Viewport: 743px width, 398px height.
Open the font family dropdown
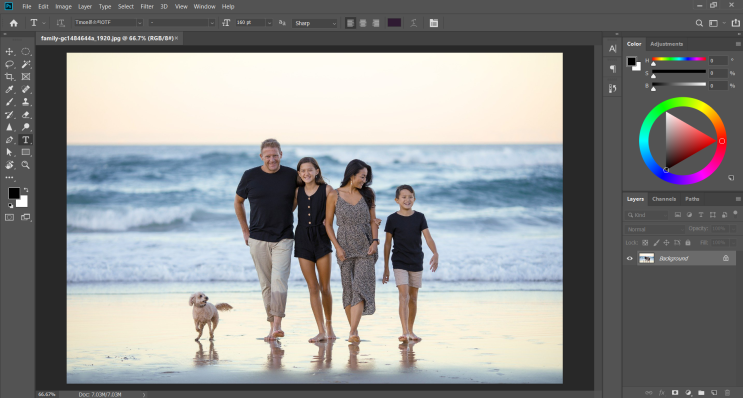(139, 23)
